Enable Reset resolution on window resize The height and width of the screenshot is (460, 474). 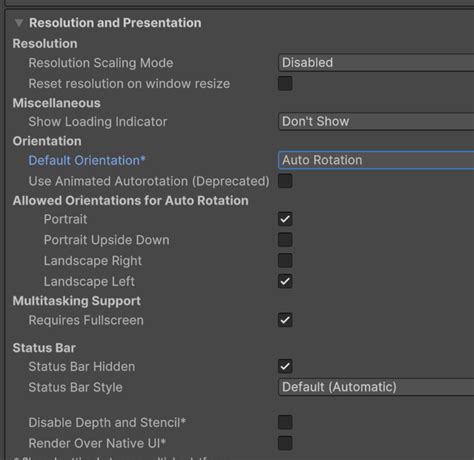tap(285, 83)
